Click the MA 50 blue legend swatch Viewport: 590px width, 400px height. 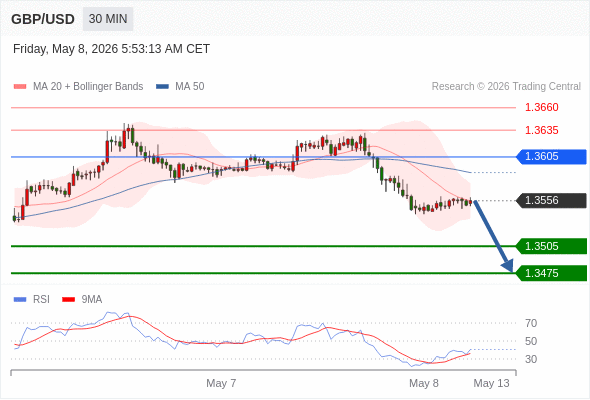[x=162, y=87]
